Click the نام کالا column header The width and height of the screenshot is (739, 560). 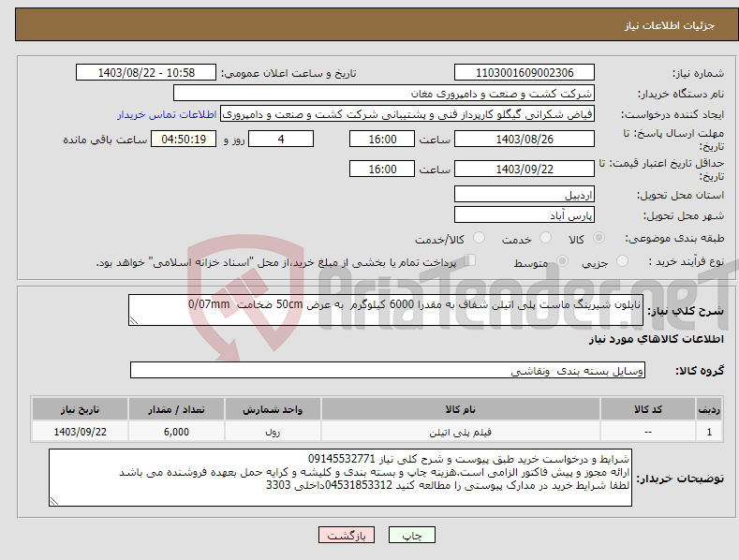[461, 409]
